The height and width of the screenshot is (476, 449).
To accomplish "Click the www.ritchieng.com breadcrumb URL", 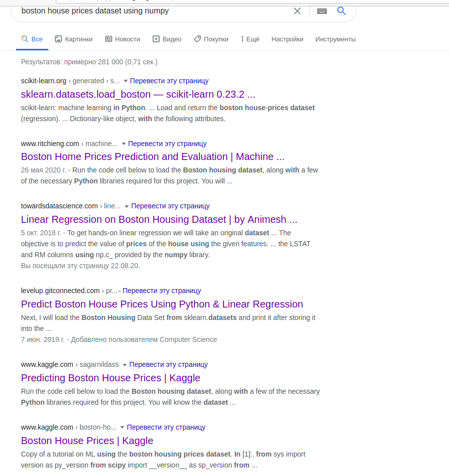I will coord(69,144).
